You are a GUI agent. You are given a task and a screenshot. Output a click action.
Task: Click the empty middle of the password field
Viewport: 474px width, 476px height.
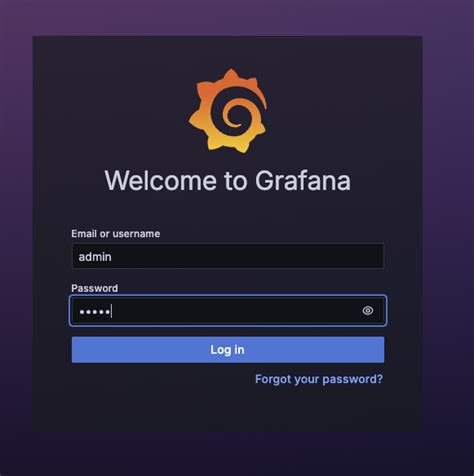[233, 311]
